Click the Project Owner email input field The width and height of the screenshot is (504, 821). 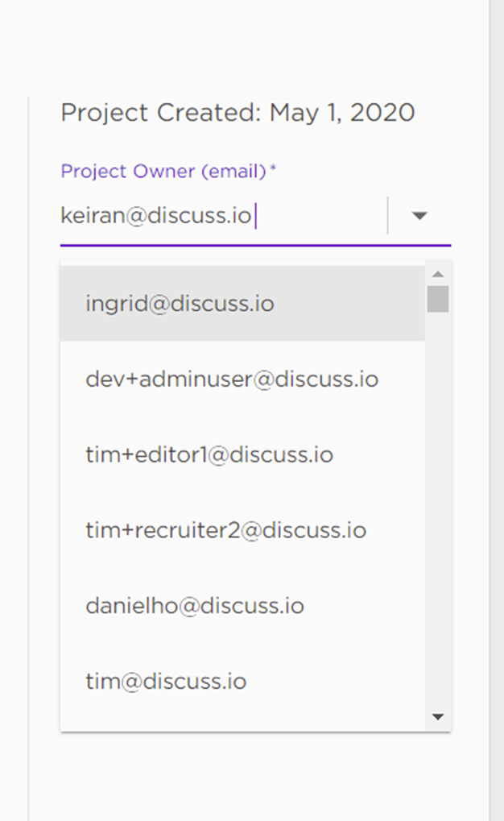pyautogui.click(x=224, y=215)
